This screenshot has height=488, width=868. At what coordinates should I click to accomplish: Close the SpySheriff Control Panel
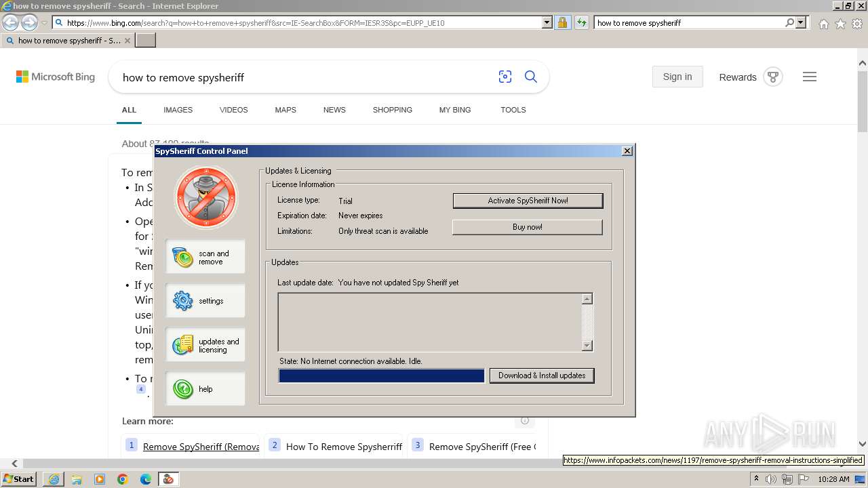pyautogui.click(x=627, y=151)
